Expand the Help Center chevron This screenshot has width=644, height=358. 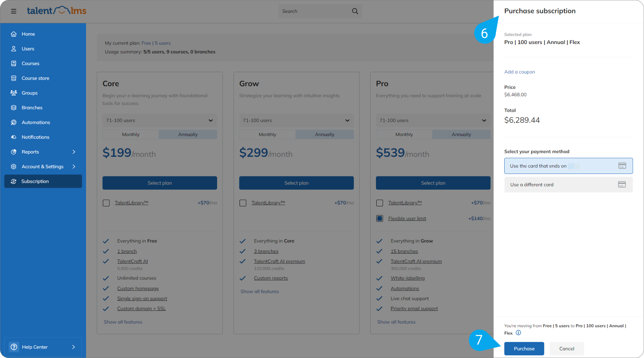tap(74, 347)
